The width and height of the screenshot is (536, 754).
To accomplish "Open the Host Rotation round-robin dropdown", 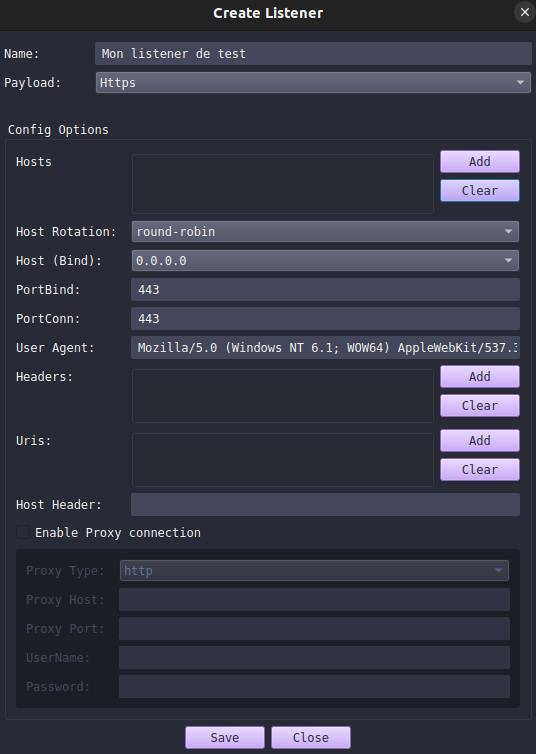I will [325, 232].
